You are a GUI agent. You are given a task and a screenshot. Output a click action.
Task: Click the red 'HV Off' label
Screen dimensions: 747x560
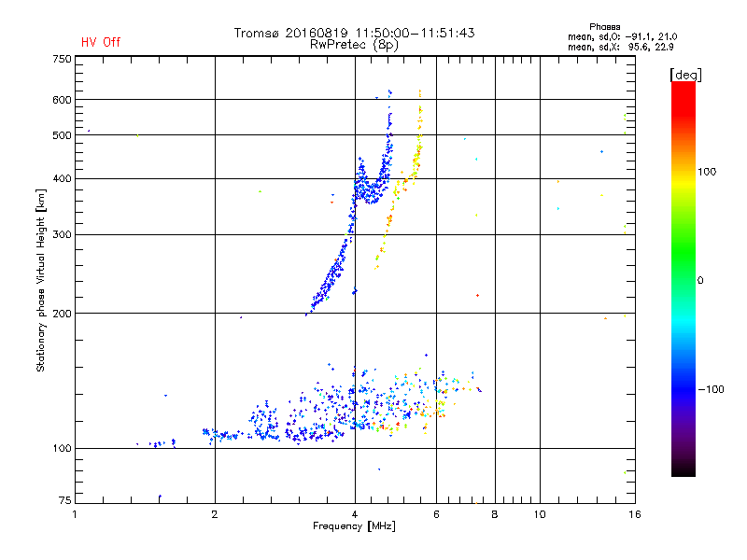[101, 42]
